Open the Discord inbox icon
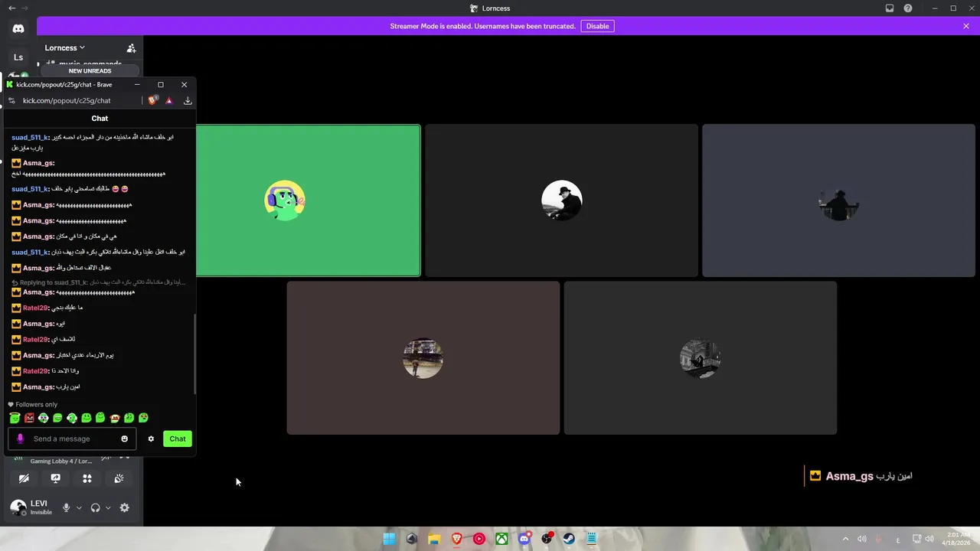 pos(890,8)
